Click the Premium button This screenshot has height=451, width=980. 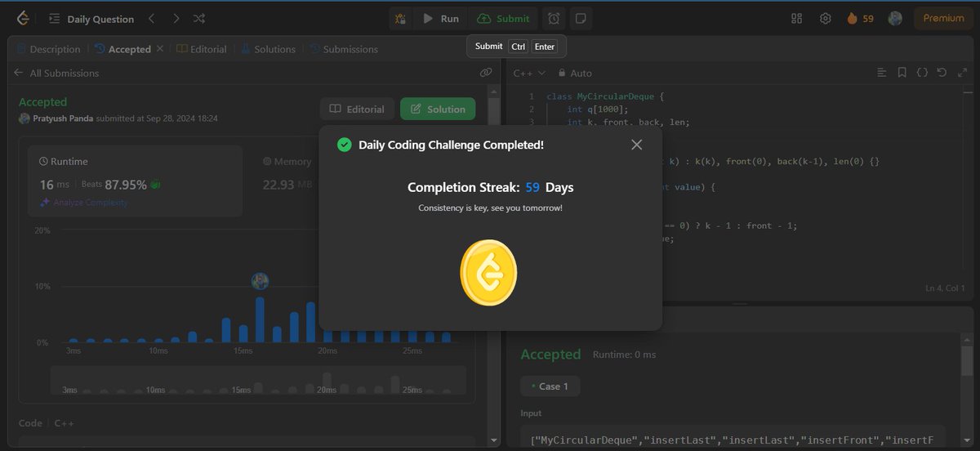tap(943, 18)
